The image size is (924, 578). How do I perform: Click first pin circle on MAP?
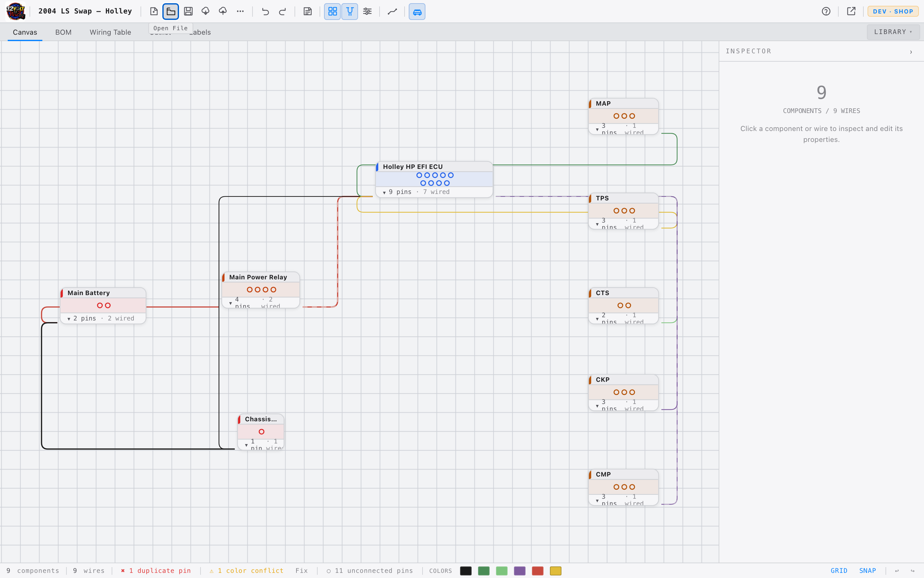tap(616, 116)
